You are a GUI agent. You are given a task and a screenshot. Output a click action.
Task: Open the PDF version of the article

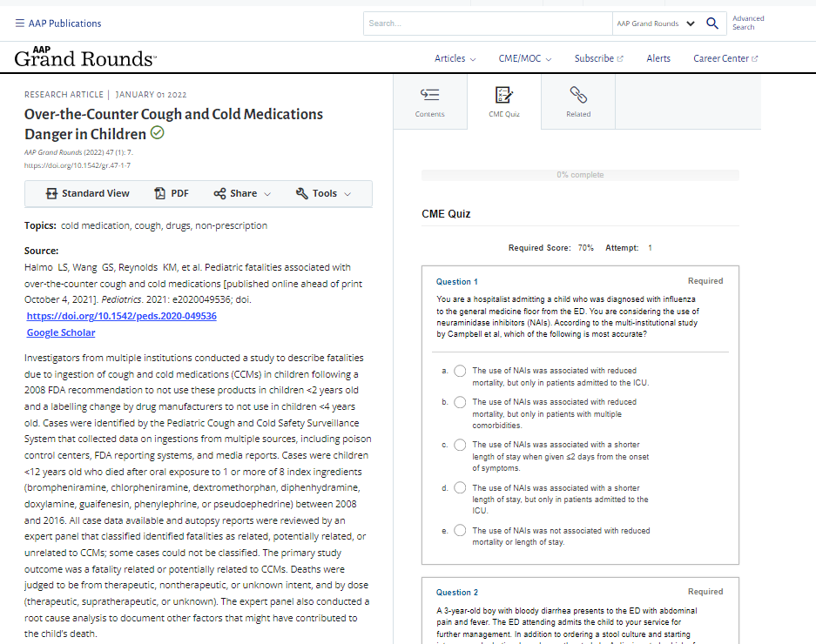[172, 193]
